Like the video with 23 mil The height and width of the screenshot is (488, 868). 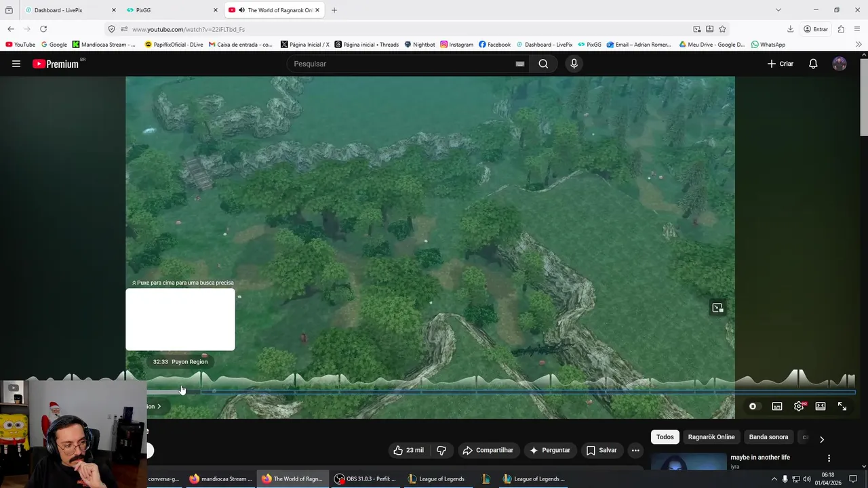coord(408,450)
